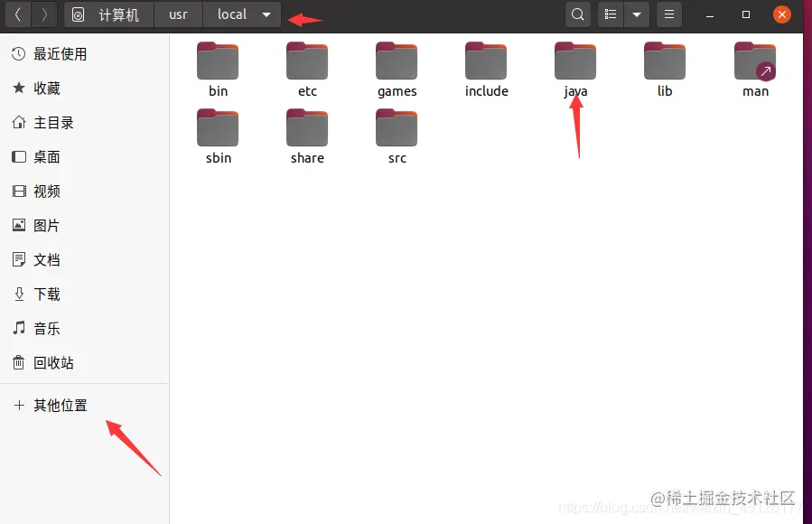The width and height of the screenshot is (812, 524).
Task: Open view options dropdown arrow
Action: 637,14
